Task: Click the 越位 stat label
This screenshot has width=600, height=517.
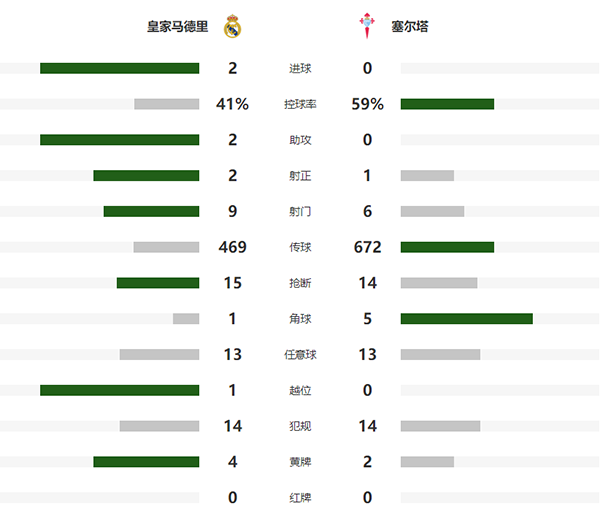Action: point(300,390)
